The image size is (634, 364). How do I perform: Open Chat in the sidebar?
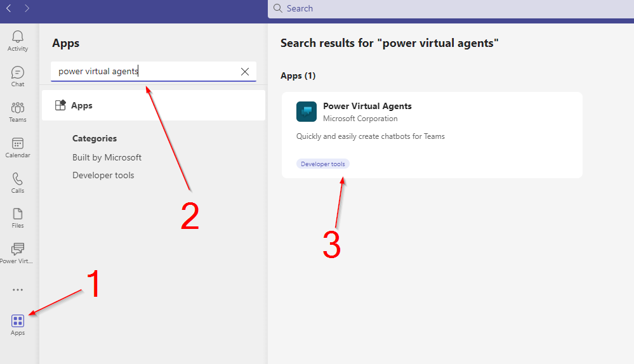tap(18, 76)
